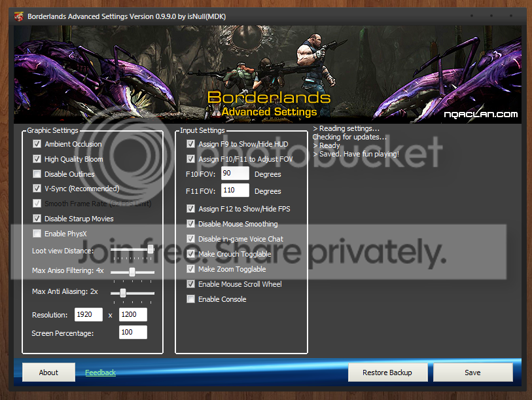Click the 'Saved. Have fun playing!' log line

point(355,154)
